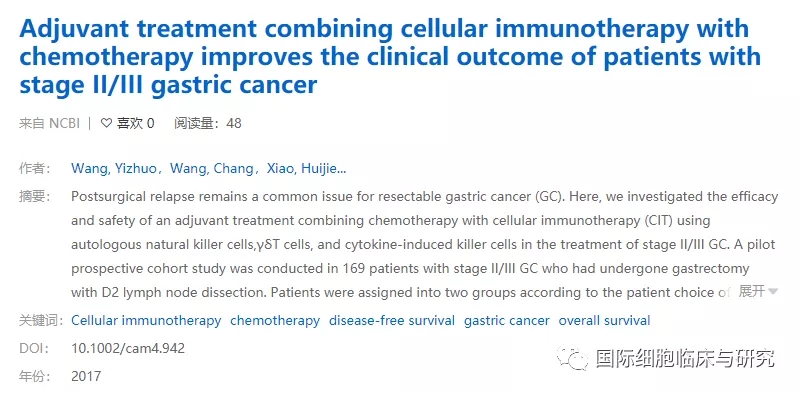Expand abstract with the down arrow
Viewport: 800px width, 393px height.
773,291
